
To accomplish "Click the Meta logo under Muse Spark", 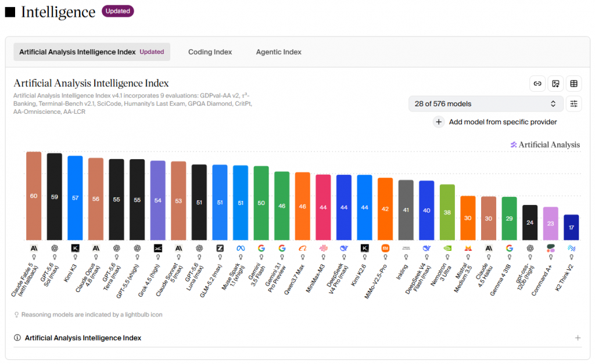I will (241, 248).
